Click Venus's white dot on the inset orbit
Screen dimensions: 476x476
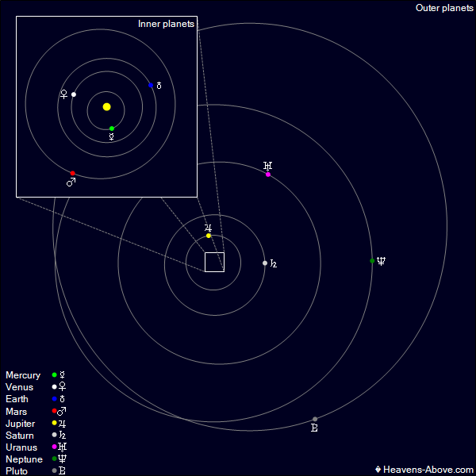tap(74, 94)
